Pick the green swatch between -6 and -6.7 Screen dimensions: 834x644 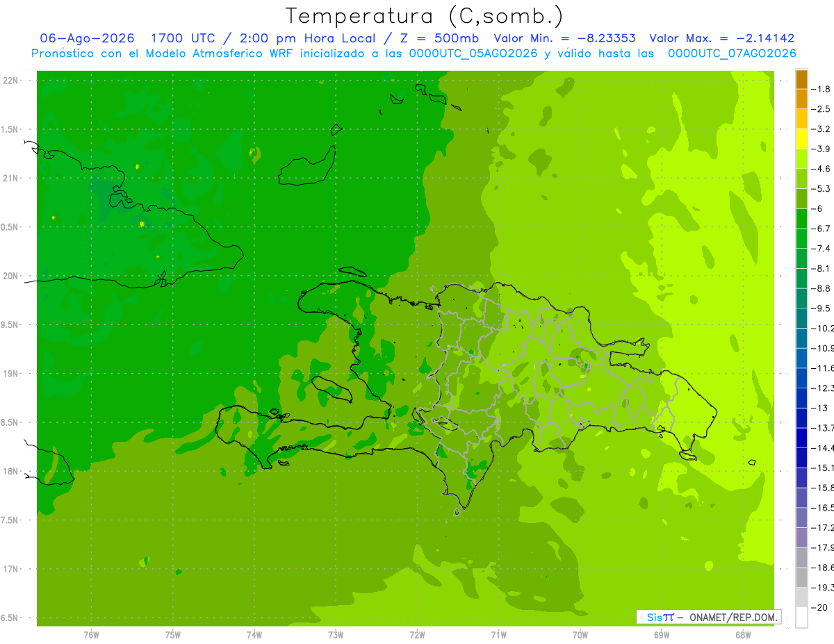point(801,218)
